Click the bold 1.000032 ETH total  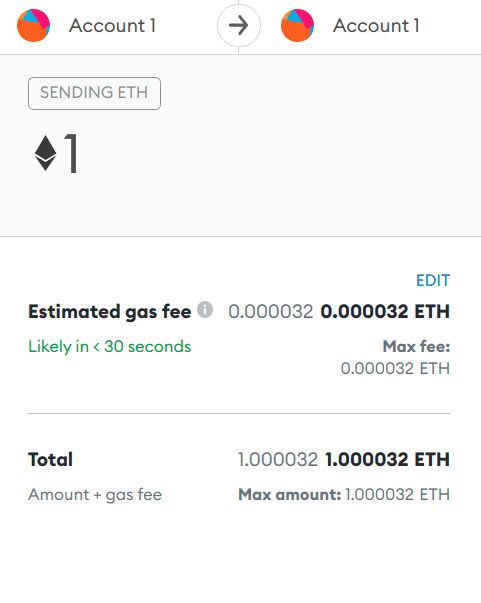[x=387, y=460]
